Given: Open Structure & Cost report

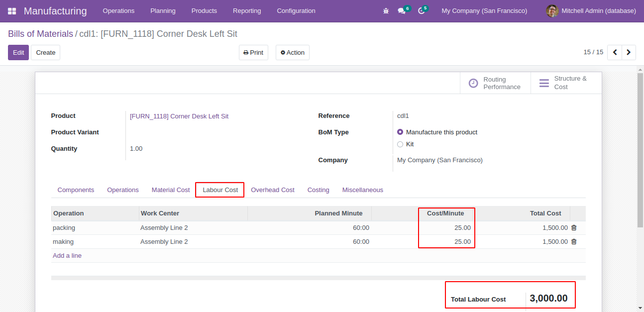Looking at the screenshot, I should pyautogui.click(x=566, y=83).
